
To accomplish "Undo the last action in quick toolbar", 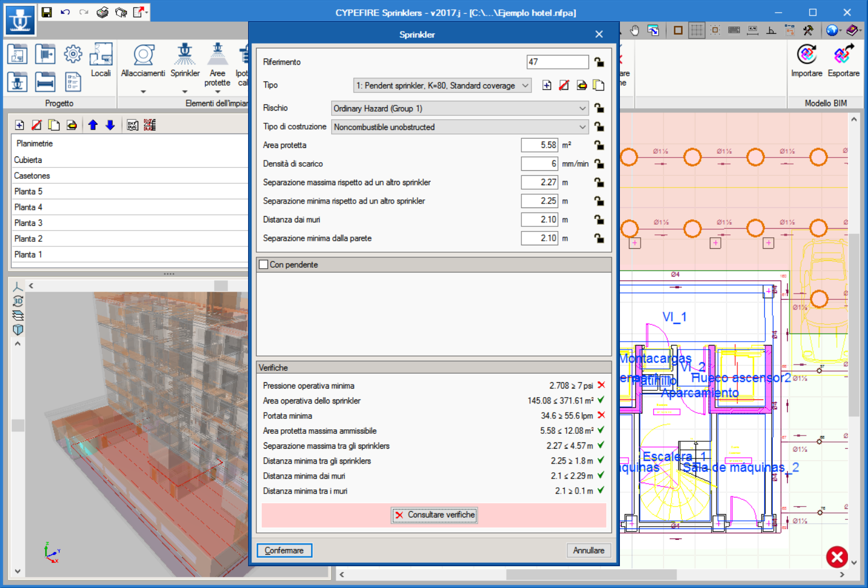I will tap(65, 12).
